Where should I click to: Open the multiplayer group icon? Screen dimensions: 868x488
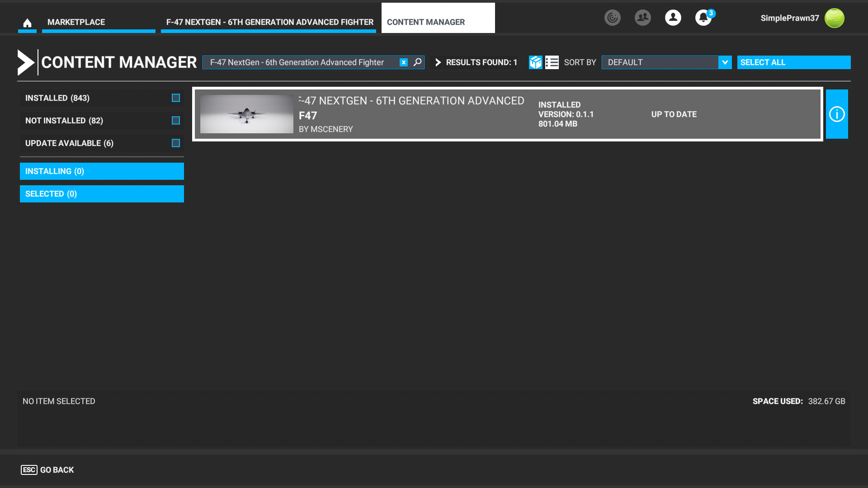(642, 18)
